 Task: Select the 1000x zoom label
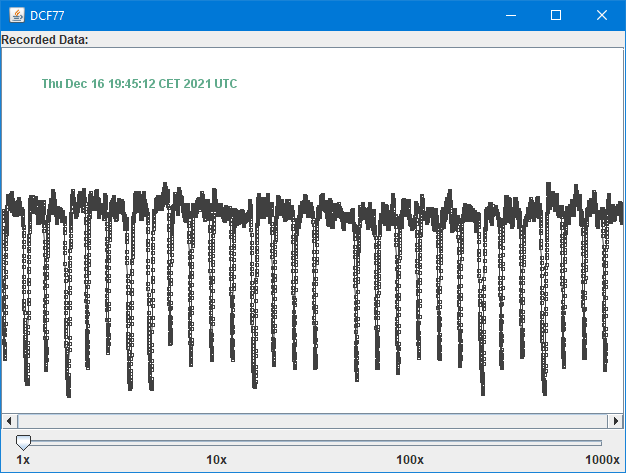[602, 459]
